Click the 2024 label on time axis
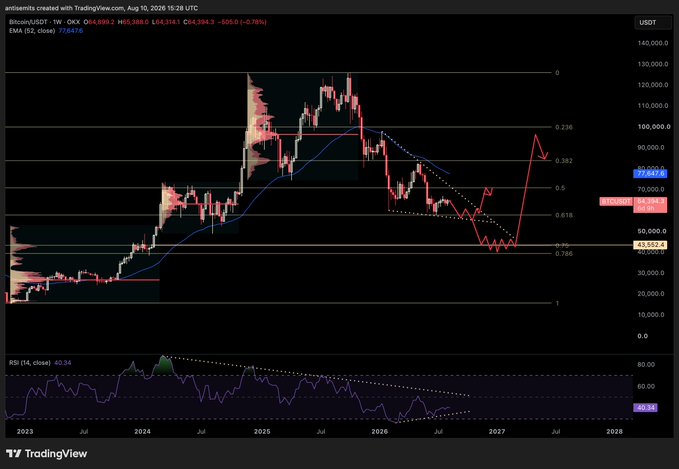The image size is (679, 469). 142,431
